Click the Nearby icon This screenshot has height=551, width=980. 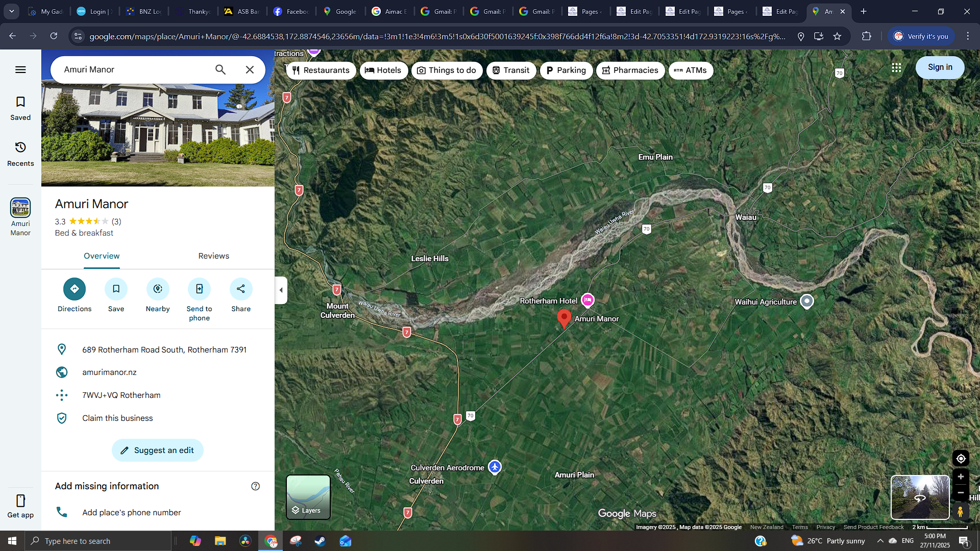158,289
